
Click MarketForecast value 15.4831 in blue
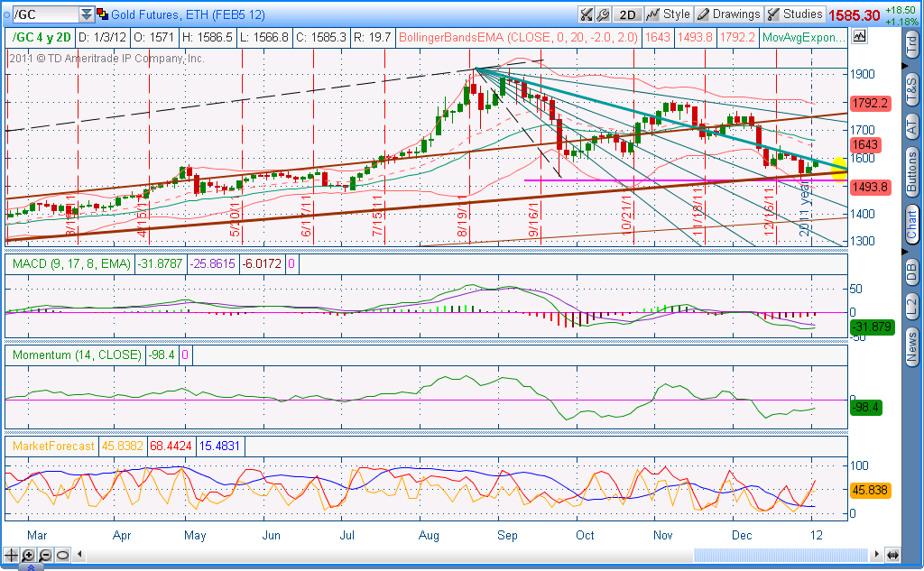point(219,447)
